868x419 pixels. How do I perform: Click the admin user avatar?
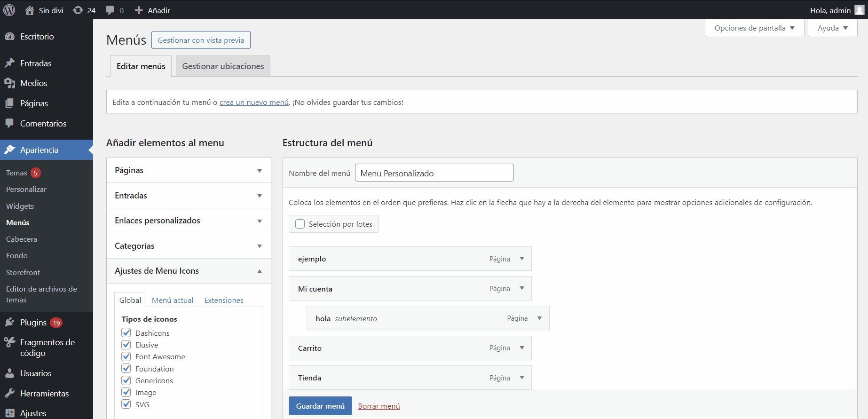click(x=859, y=10)
